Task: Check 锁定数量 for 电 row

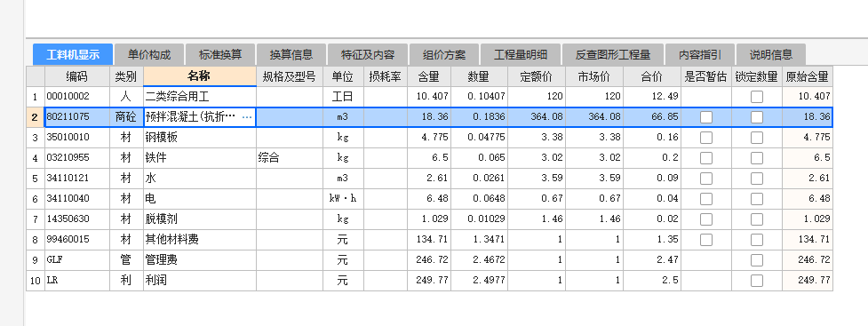Action: [757, 199]
